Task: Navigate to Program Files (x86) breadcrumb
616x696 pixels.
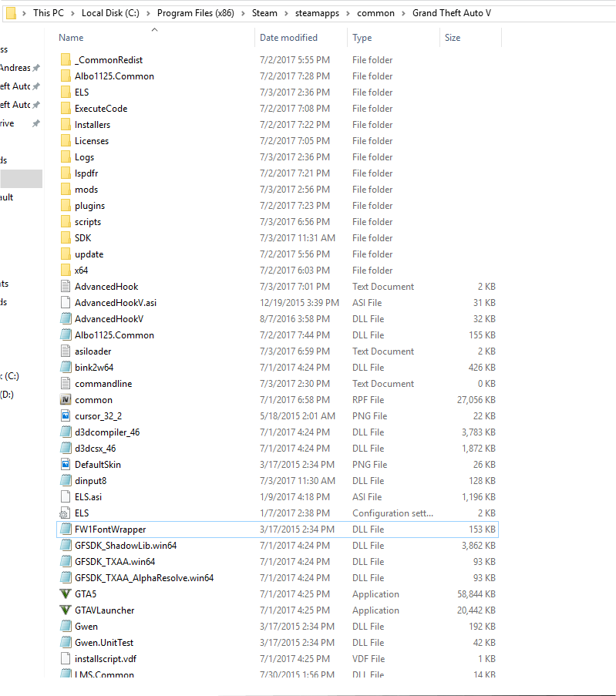Action: point(195,13)
